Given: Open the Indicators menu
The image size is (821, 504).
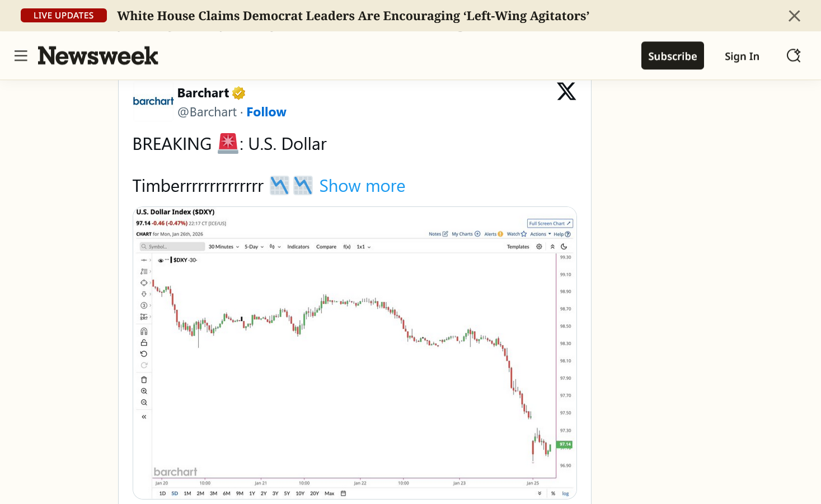Looking at the screenshot, I should tap(298, 247).
